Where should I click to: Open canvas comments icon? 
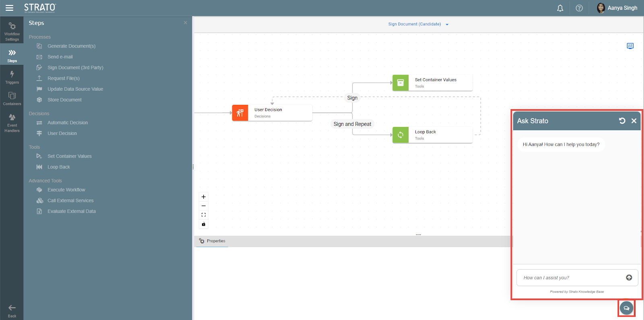pos(630,46)
